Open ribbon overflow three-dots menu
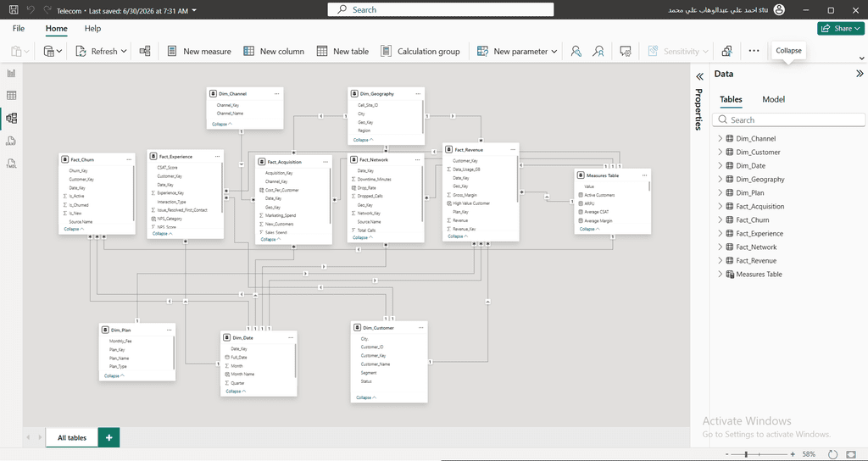This screenshot has height=461, width=868. tap(754, 51)
